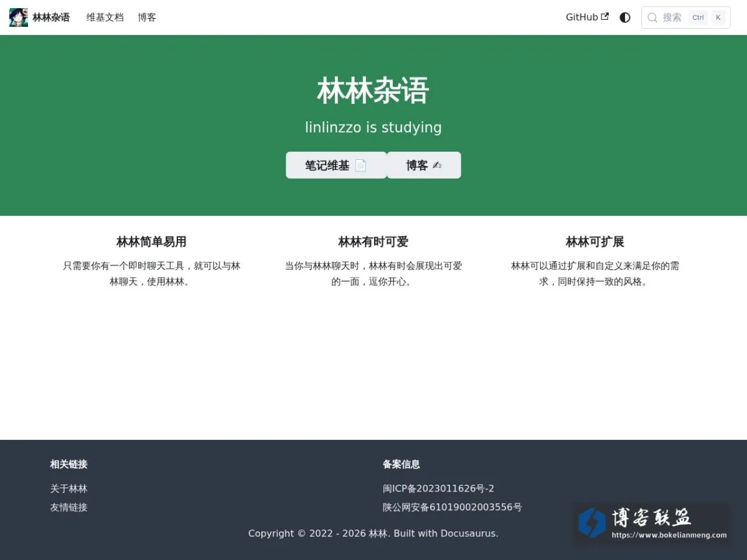Open the 维基文档 navbar item
747x560 pixels.
pos(105,17)
